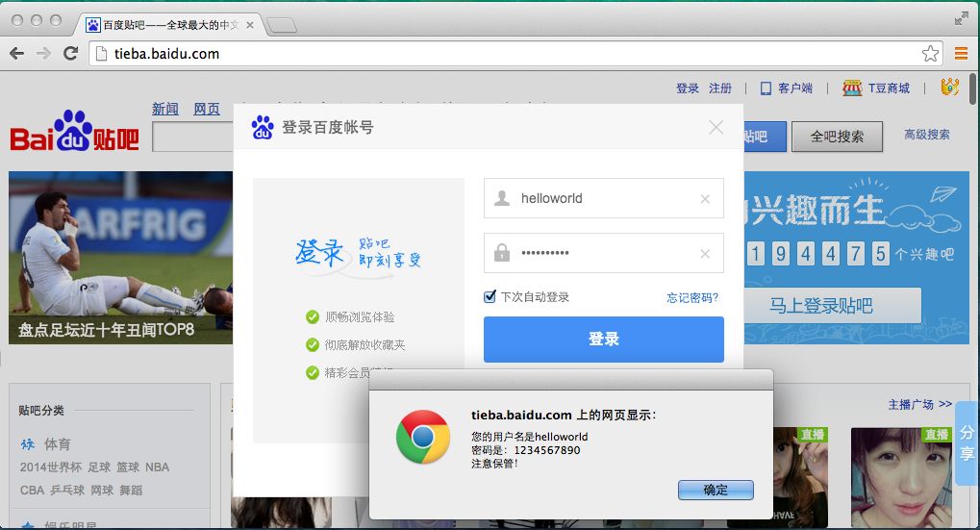
Task: Bookmark page using star icon
Action: pyautogui.click(x=930, y=54)
